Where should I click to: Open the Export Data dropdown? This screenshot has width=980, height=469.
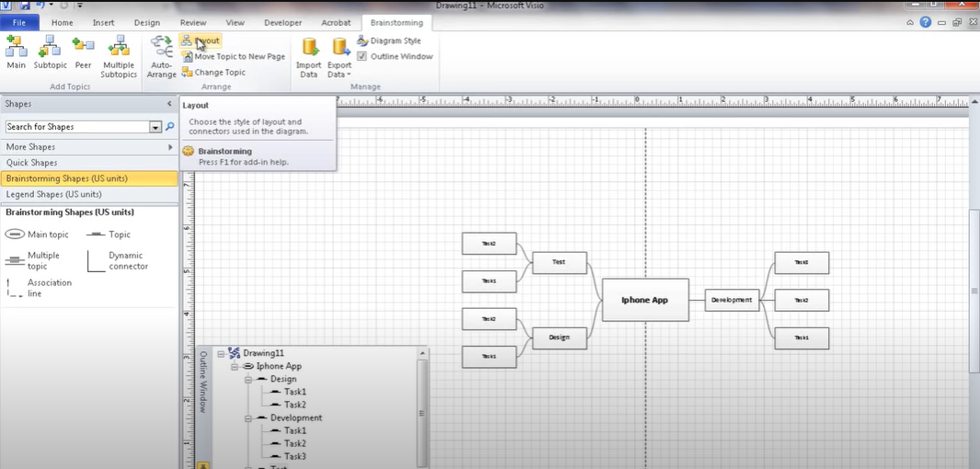point(340,56)
